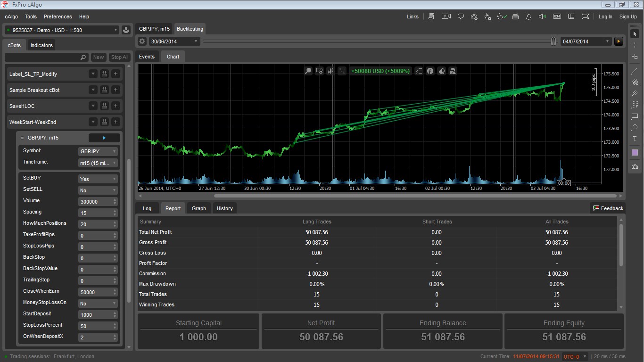Open the SetSELL No dropdown
The width and height of the screenshot is (644, 362).
pos(98,190)
